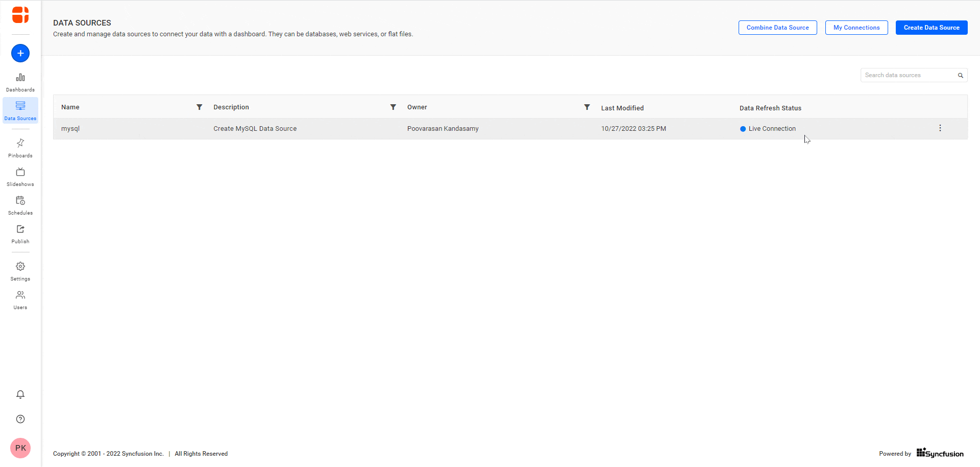The height and width of the screenshot is (467, 980).
Task: Open the Users management section
Action: (x=20, y=299)
